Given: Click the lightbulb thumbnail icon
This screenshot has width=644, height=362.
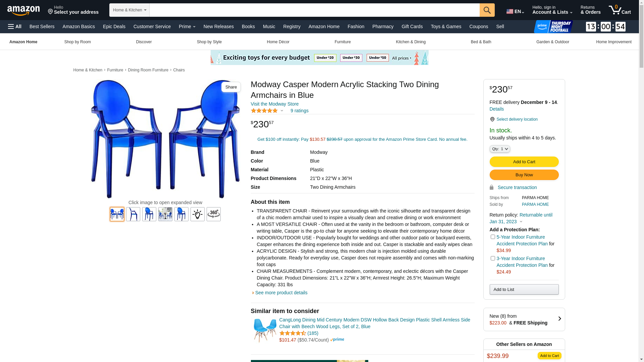Looking at the screenshot, I should tap(198, 214).
